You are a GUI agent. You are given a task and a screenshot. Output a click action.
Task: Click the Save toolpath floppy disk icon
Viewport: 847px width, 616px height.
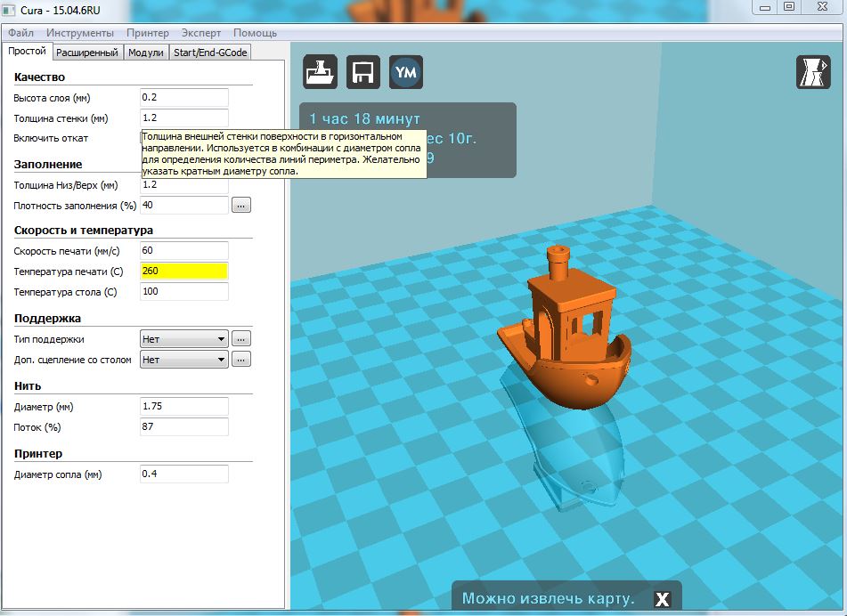tap(363, 72)
